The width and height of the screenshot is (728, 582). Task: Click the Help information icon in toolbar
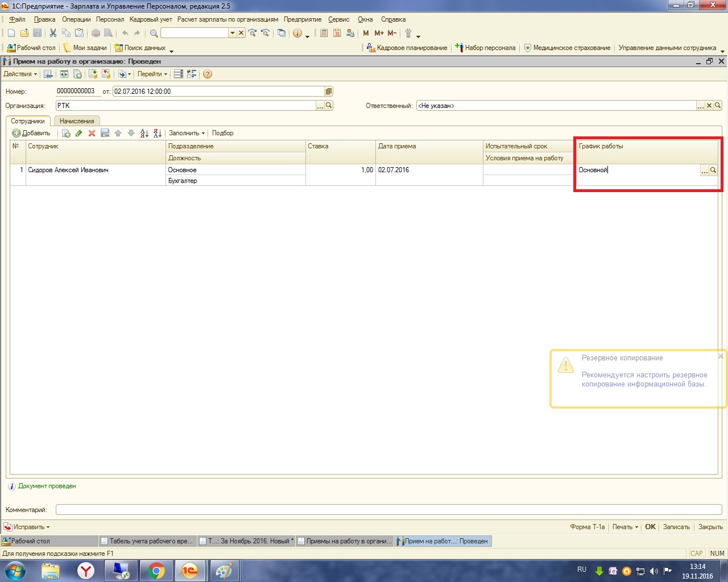297,33
